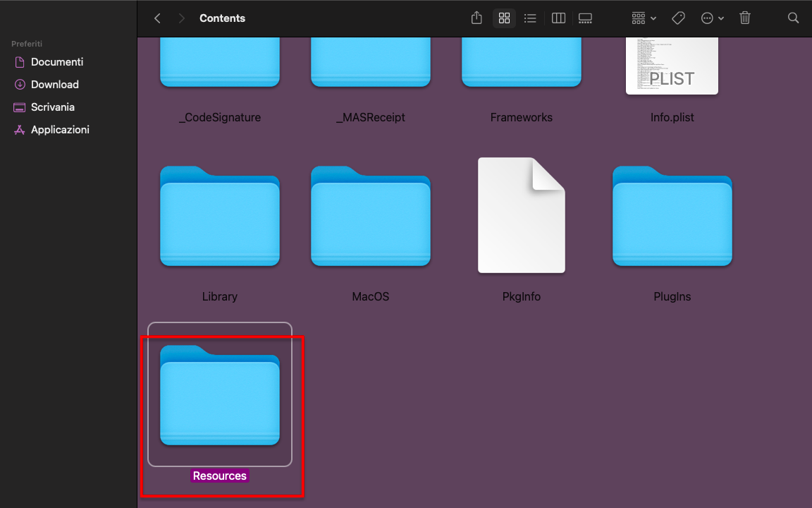The width and height of the screenshot is (812, 508).
Task: Open the Frameworks folder
Action: tap(521, 62)
